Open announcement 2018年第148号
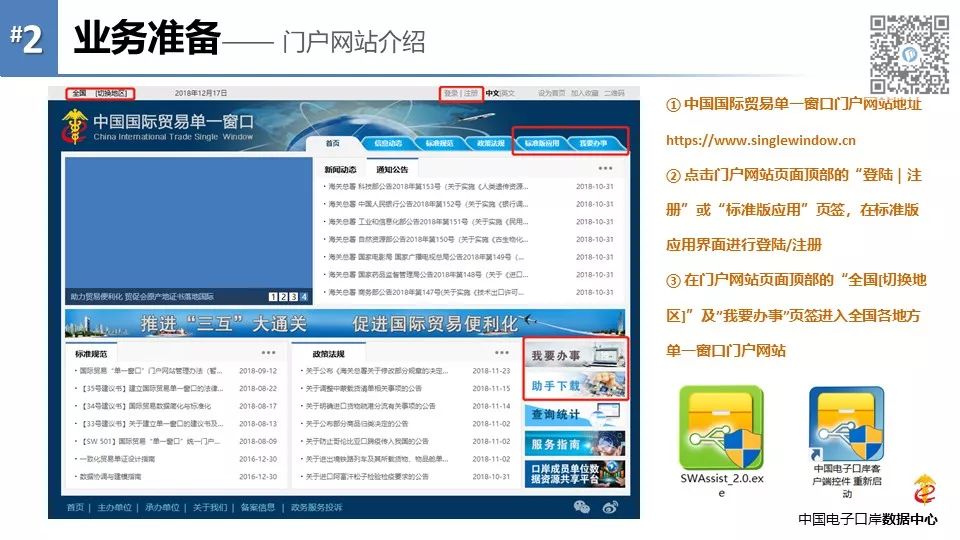The image size is (960, 540). 427,275
